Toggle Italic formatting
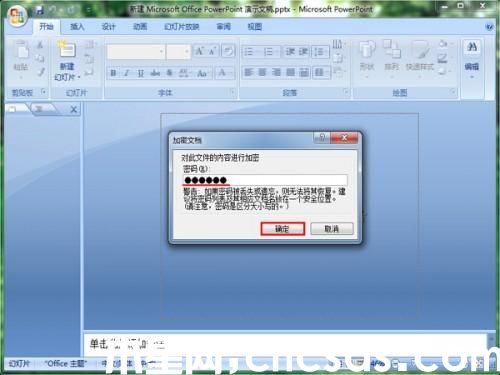 (127, 73)
